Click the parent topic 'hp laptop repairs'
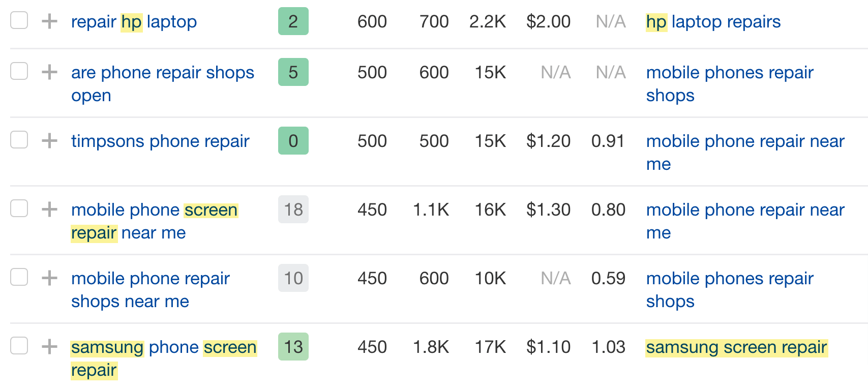Viewport: 868px width, 389px height. pyautogui.click(x=713, y=21)
